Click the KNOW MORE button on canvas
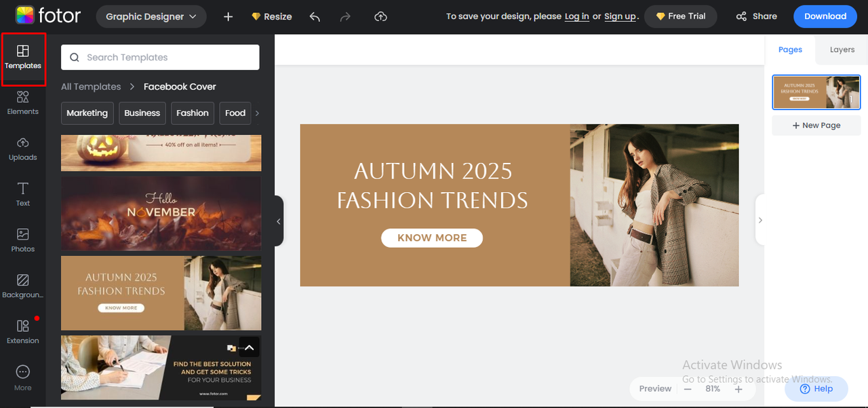 coord(432,238)
